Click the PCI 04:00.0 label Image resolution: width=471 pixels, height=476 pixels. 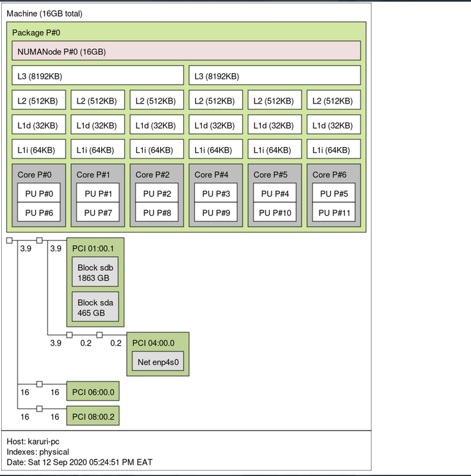pyautogui.click(x=153, y=343)
